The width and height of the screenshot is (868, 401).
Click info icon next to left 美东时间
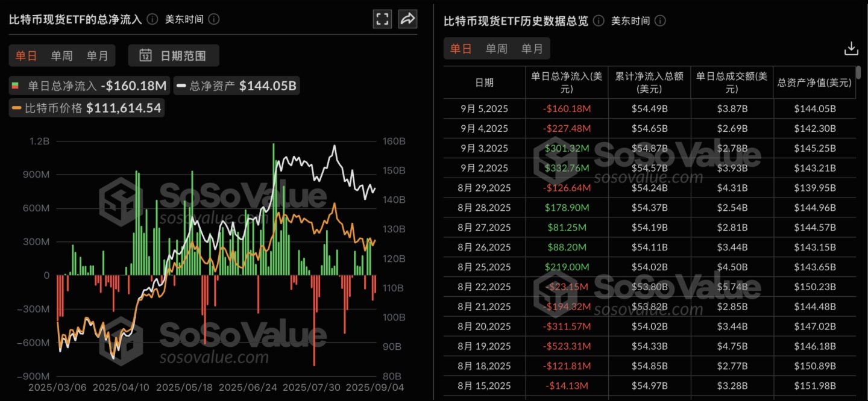(x=214, y=19)
